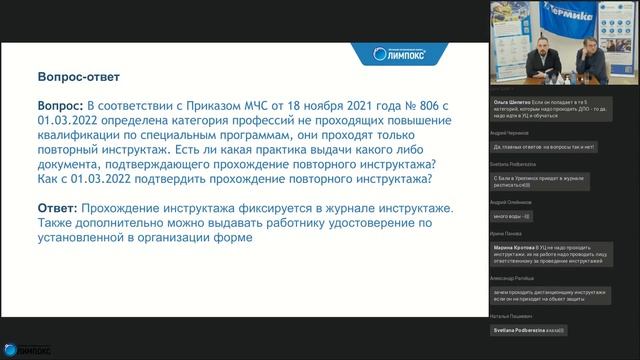Screen dimensions: 640x360
Task: Click the sender name 'Ирина Панова' in chat
Action: coord(506,234)
